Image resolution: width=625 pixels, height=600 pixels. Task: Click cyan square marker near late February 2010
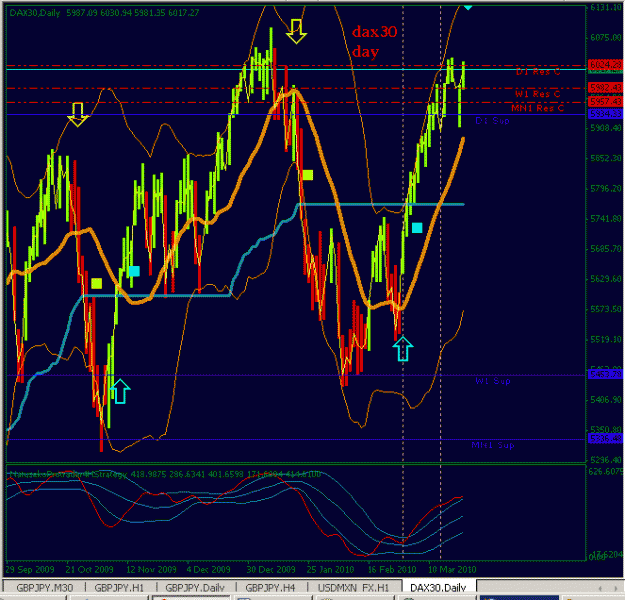[417, 228]
